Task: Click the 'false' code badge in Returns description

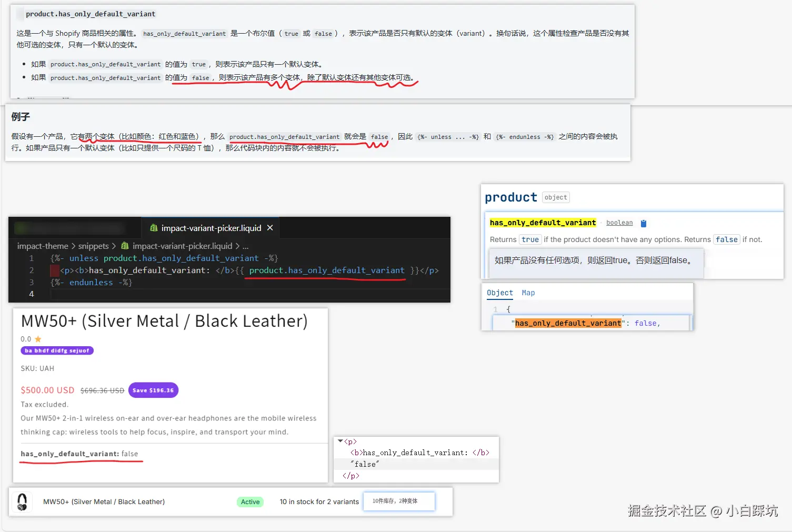Action: (726, 239)
